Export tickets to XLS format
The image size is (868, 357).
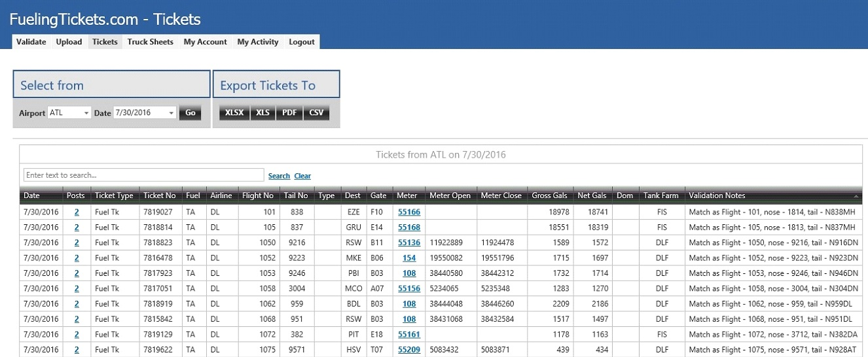[262, 112]
